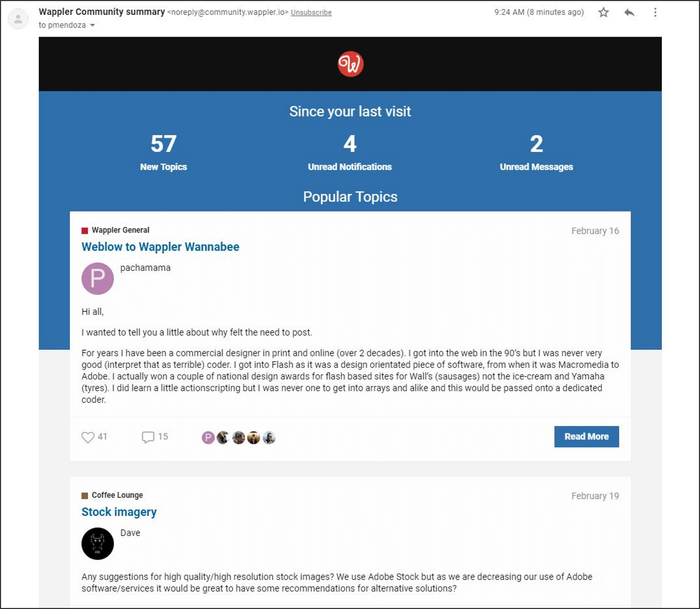Click the Unsubscribe link

click(311, 12)
